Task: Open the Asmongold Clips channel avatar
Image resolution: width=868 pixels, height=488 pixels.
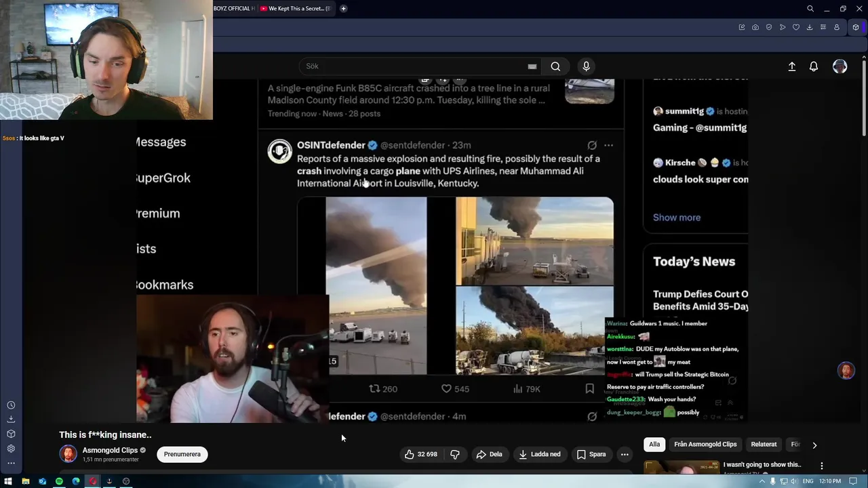Action: (x=68, y=454)
